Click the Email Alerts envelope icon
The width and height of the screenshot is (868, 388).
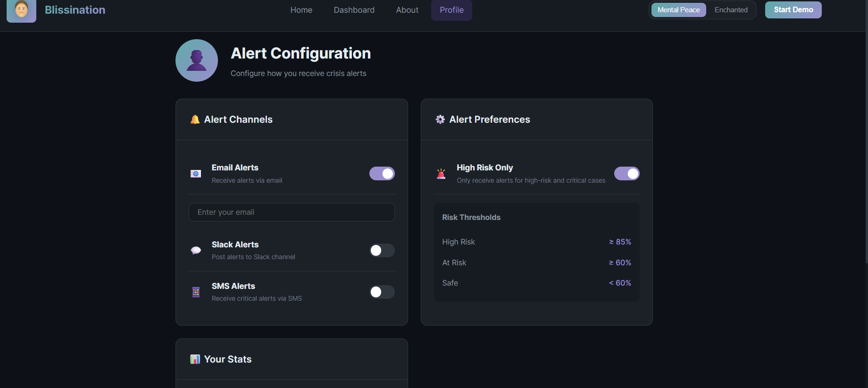[x=196, y=174]
